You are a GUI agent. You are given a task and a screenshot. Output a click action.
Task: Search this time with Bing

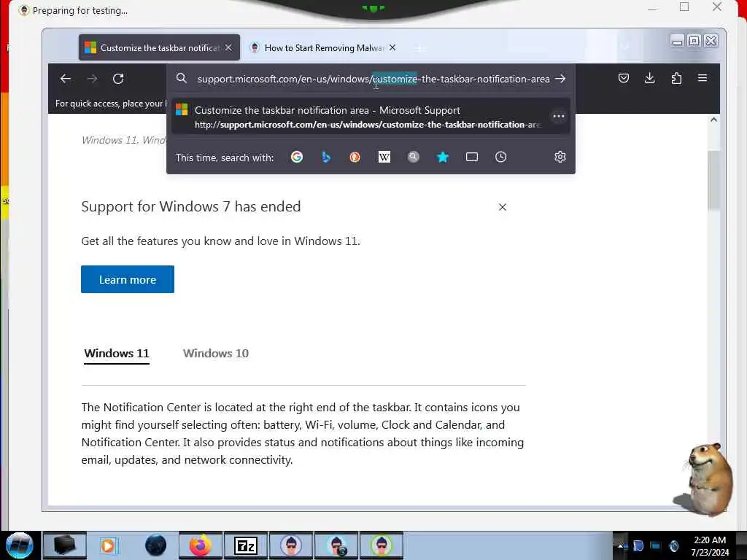326,157
